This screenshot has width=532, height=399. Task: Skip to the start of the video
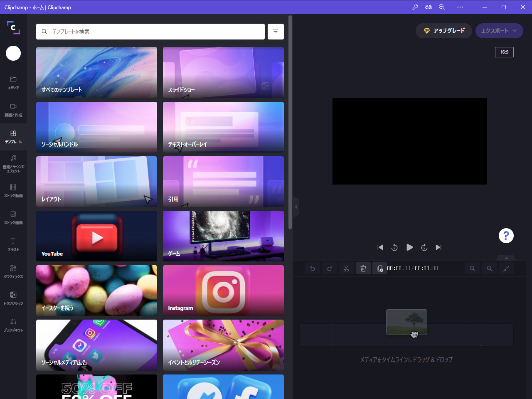[380, 247]
